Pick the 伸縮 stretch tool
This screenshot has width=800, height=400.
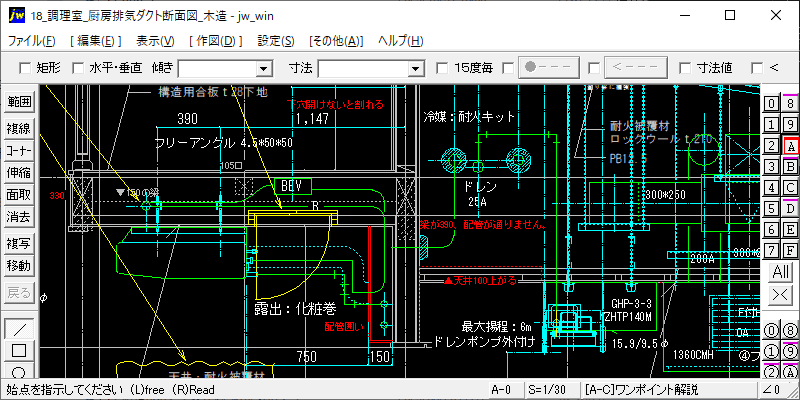coord(19,173)
